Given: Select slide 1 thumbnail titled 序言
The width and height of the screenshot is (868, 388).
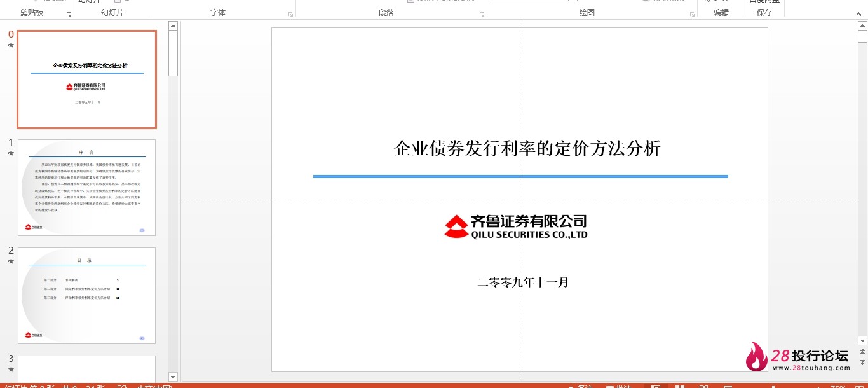Looking at the screenshot, I should point(86,188).
